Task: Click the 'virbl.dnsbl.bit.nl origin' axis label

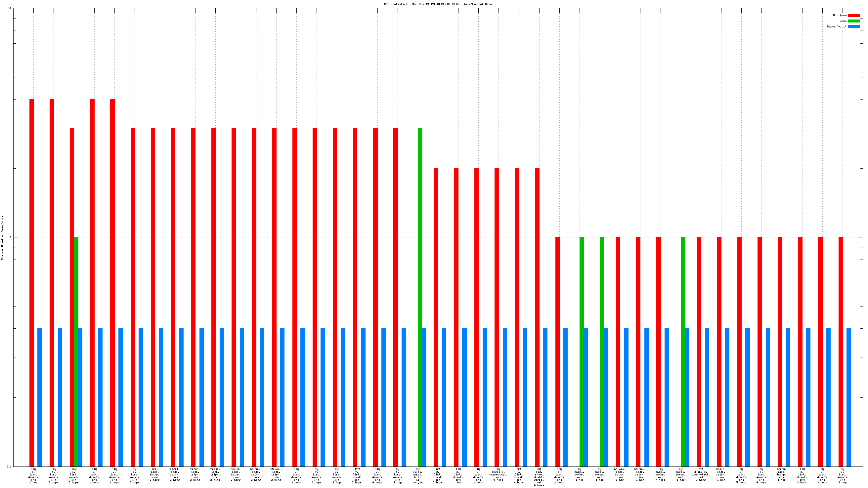Action: pos(417,476)
